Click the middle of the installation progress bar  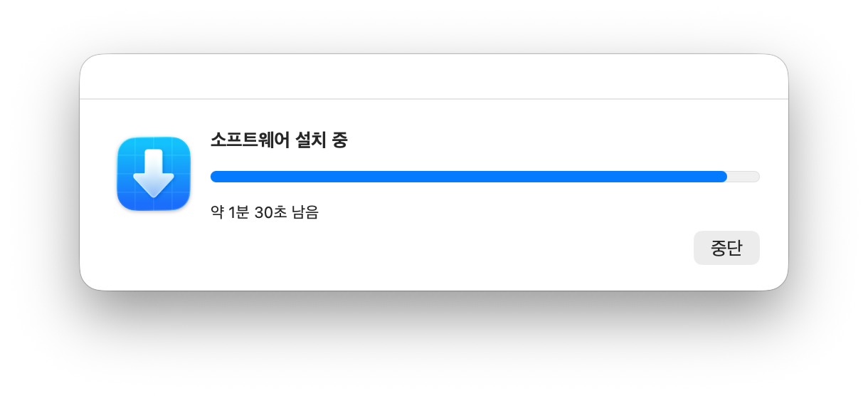pyautogui.click(x=485, y=177)
